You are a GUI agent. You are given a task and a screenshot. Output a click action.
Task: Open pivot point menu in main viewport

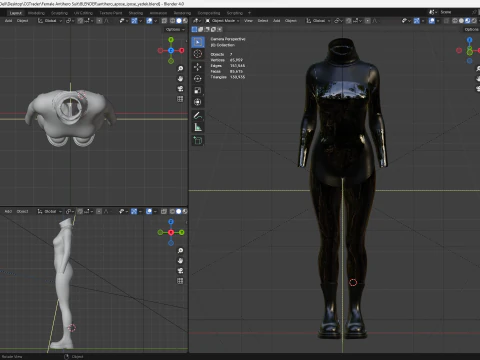point(338,21)
